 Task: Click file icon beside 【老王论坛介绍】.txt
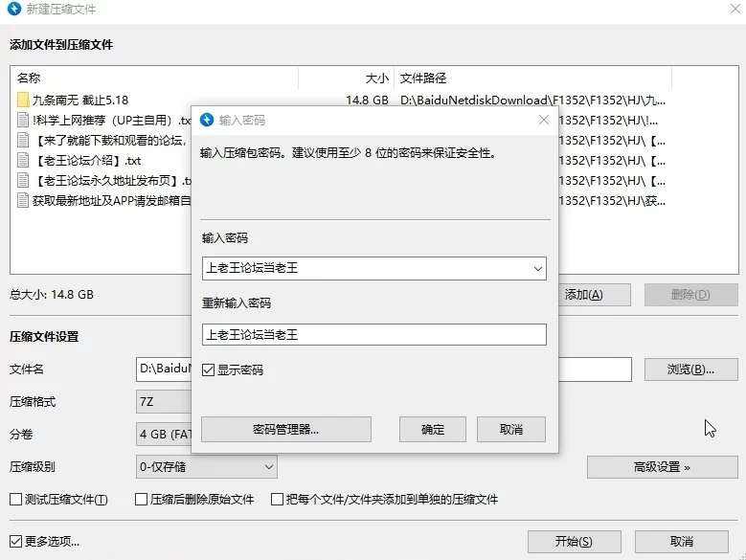pyautogui.click(x=23, y=160)
